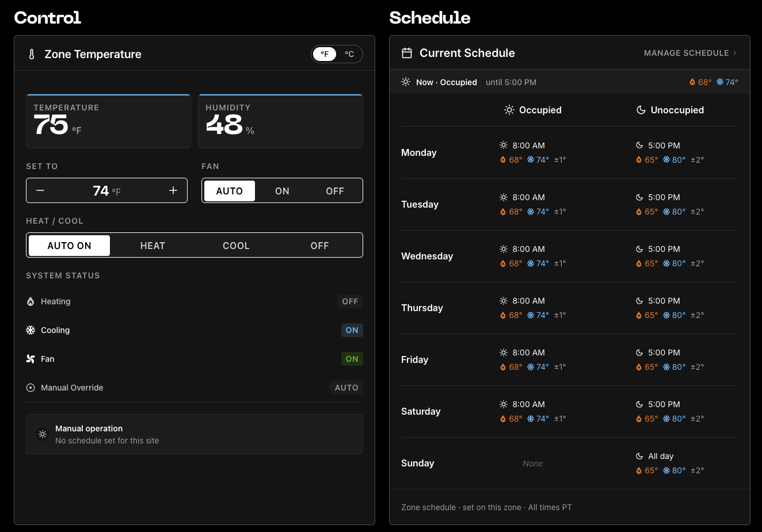Open Manage Schedule chevron arrow
Image resolution: width=762 pixels, height=532 pixels.
click(735, 53)
